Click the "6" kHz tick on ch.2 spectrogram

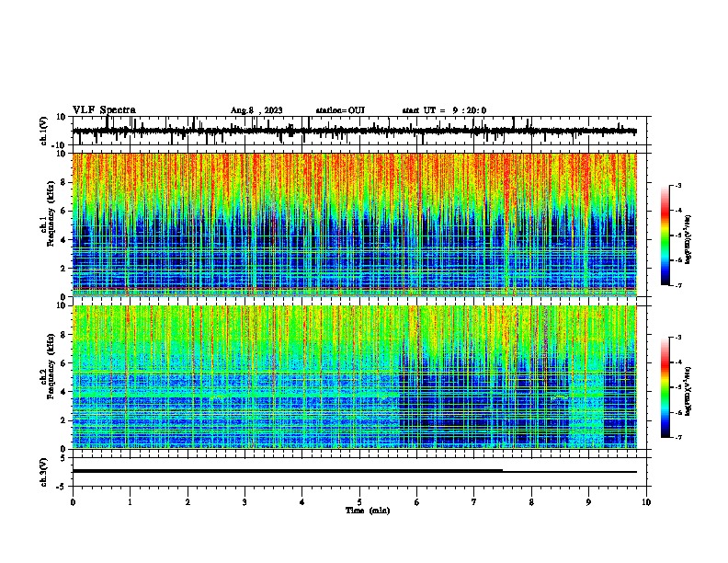coord(63,363)
